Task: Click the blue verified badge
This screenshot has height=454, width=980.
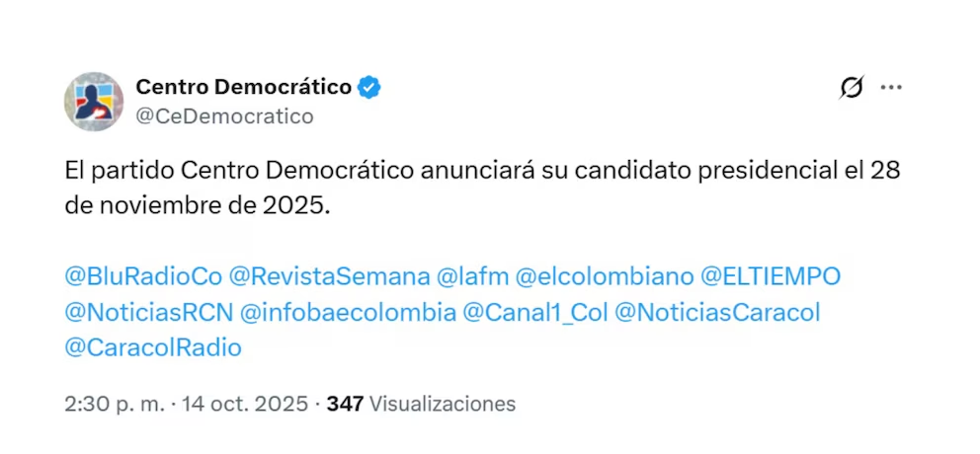Action: [369, 87]
